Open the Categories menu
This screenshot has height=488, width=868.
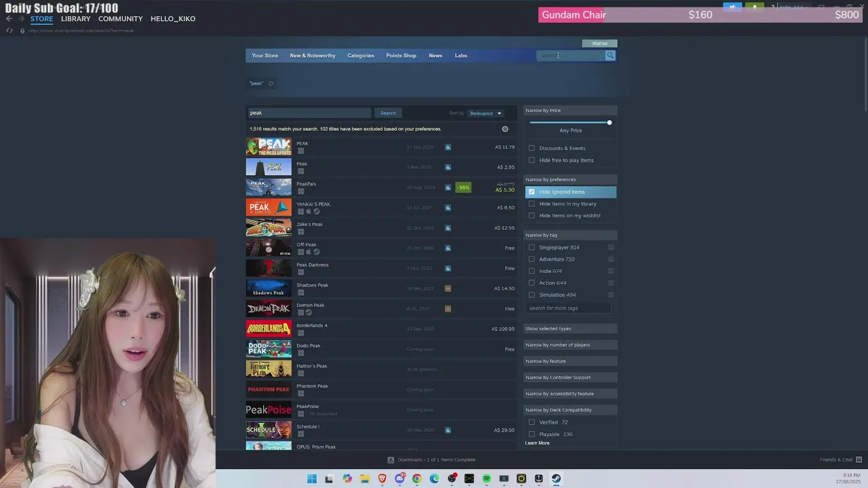[361, 56]
